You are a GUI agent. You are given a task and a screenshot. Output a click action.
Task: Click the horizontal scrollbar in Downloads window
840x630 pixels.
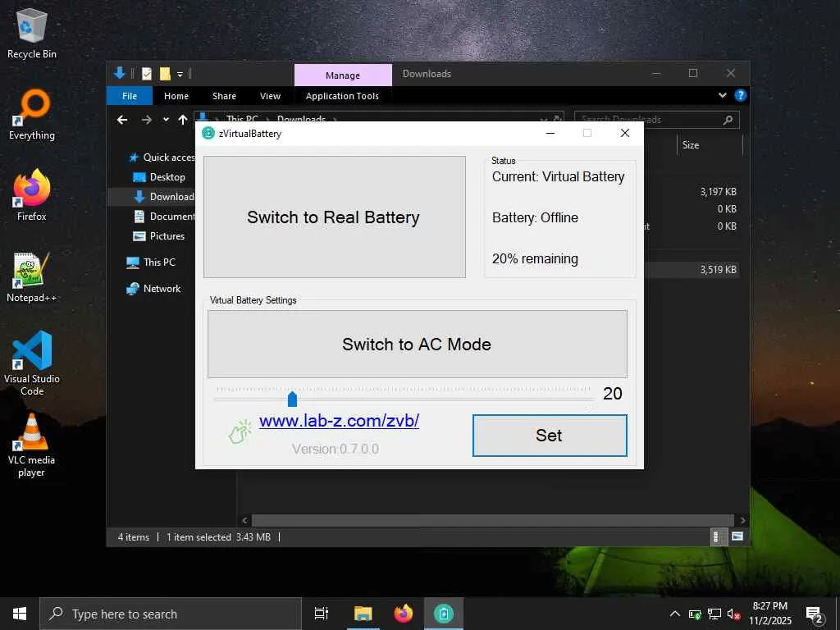[492, 520]
